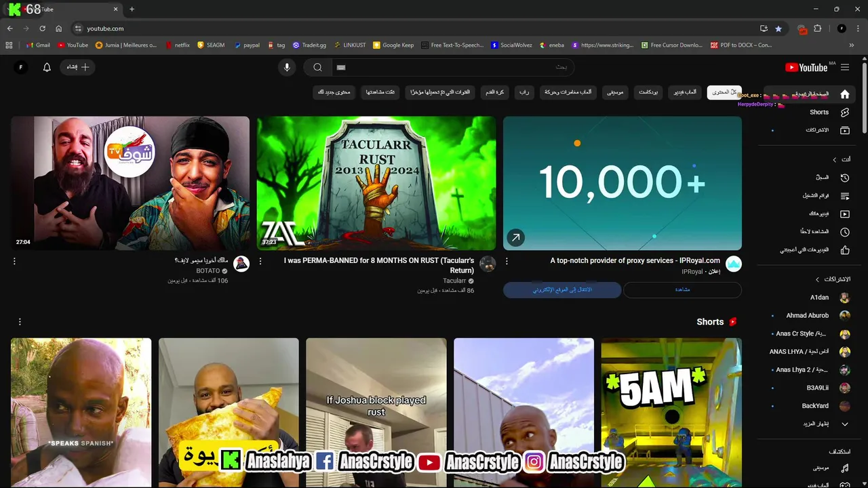Screen dimensions: 868x488
Task: Open the SPEAKS SPANISH short
Action: click(x=81, y=413)
